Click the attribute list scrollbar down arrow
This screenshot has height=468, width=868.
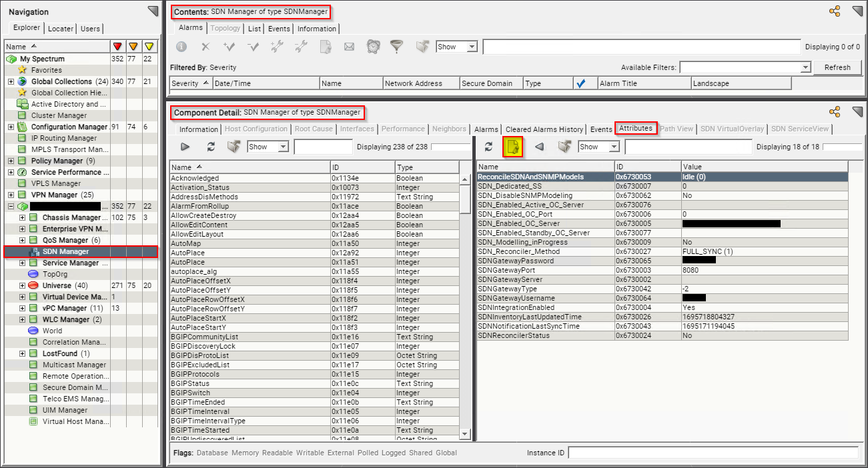(x=465, y=434)
